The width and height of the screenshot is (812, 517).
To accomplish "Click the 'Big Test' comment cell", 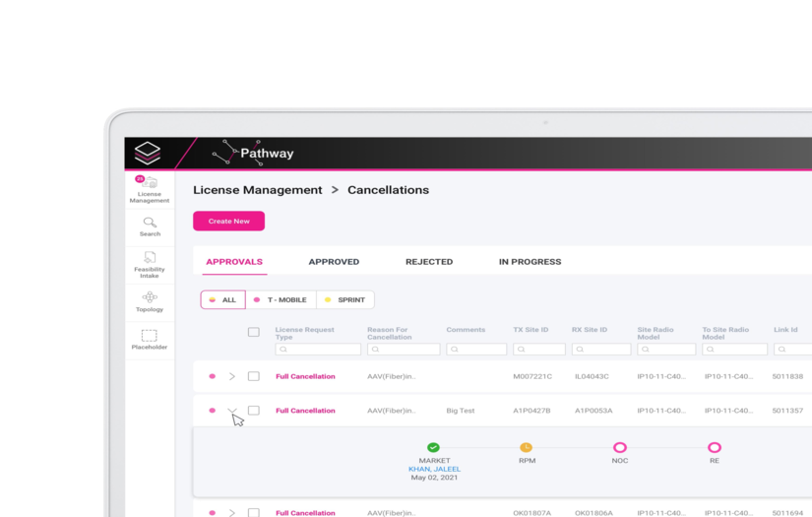I will pyautogui.click(x=461, y=411).
